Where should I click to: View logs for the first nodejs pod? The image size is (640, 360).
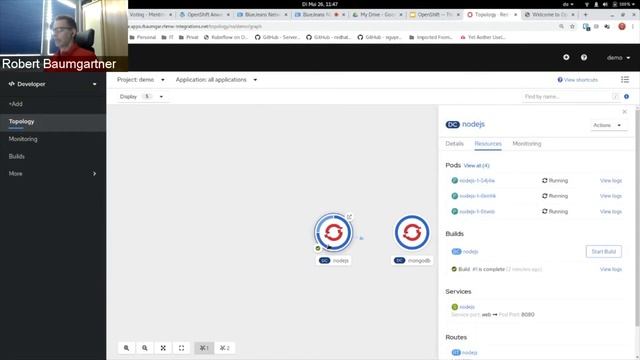611,180
